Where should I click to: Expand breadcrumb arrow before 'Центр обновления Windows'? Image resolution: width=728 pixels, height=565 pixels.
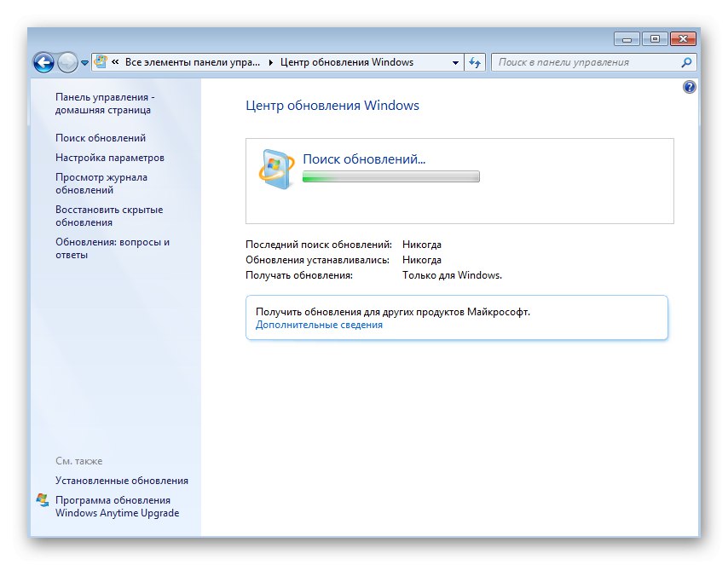[x=271, y=63]
